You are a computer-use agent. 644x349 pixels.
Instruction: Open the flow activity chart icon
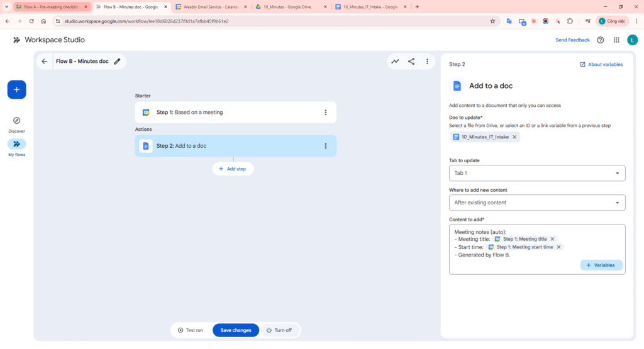(x=395, y=62)
